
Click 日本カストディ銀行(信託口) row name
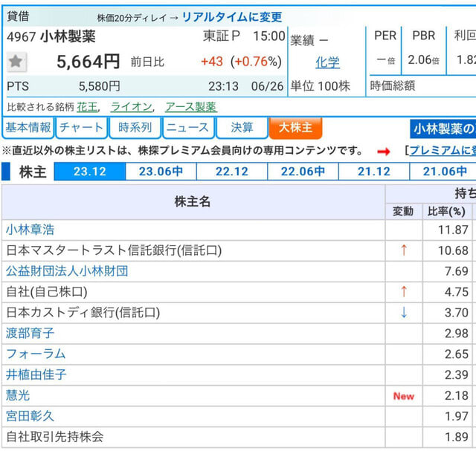pyautogui.click(x=83, y=312)
